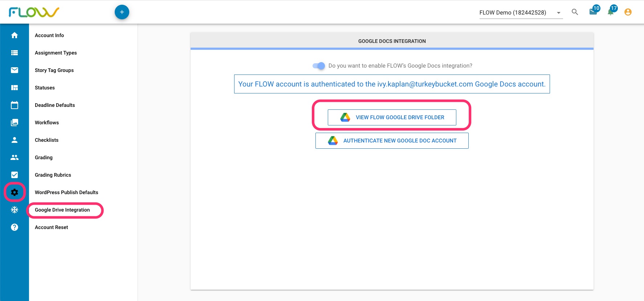
Task: Open Checklists settings
Action: [46, 140]
